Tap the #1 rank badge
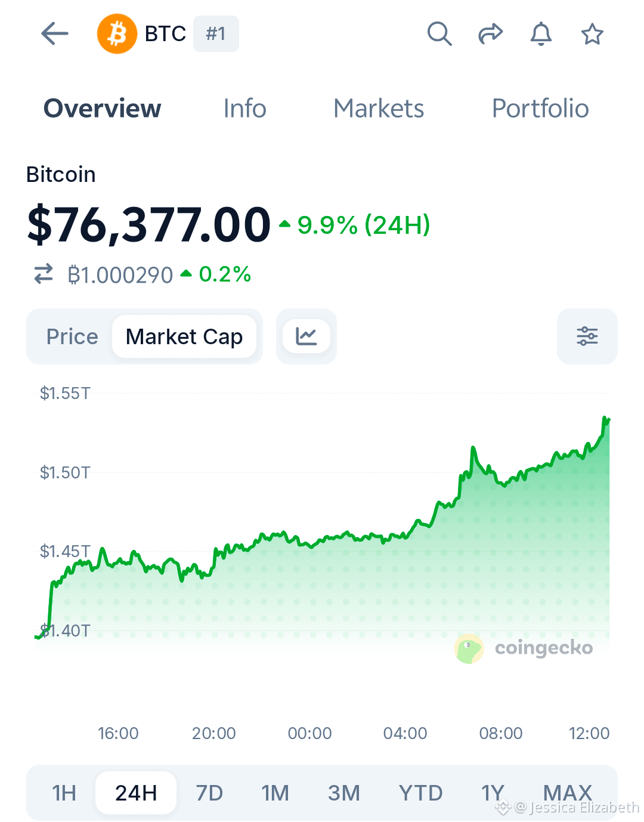The height and width of the screenshot is (822, 644). click(216, 34)
